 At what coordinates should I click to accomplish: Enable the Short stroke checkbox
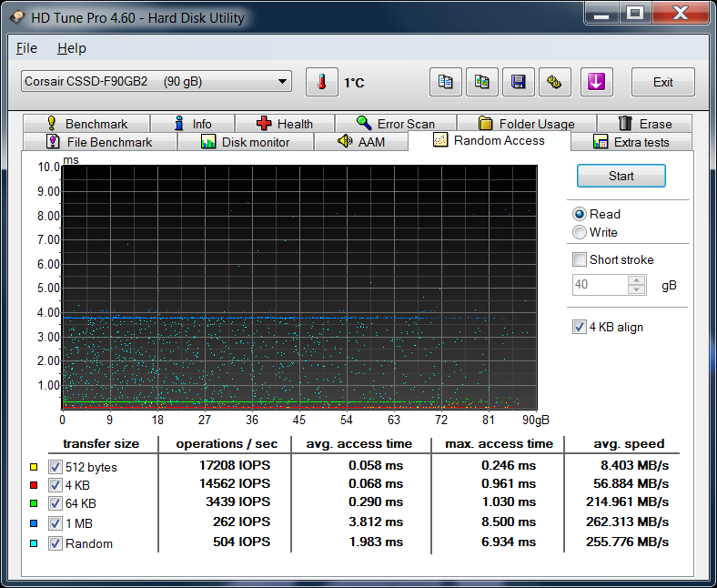coord(580,259)
